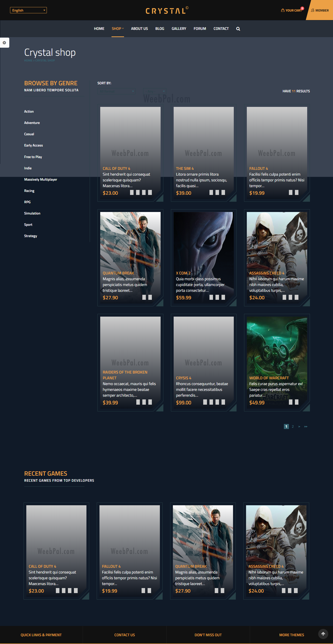
Task: Click the $99.00 price
Action: (x=184, y=403)
